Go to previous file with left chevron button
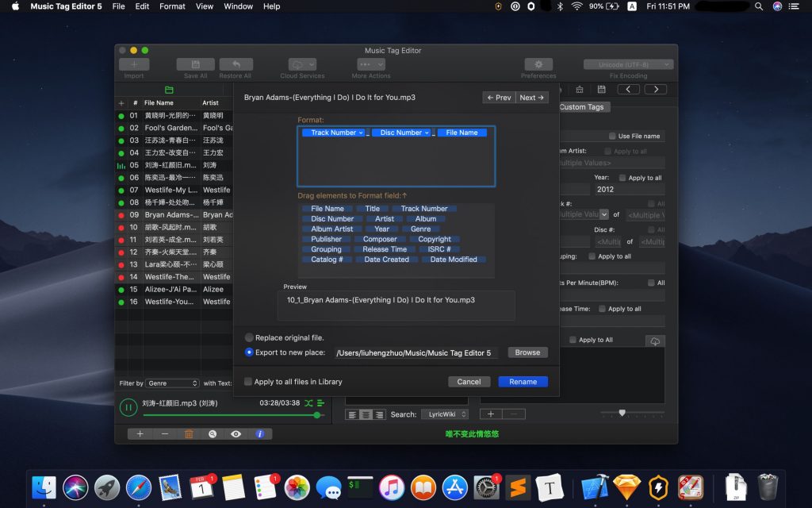 (628, 89)
